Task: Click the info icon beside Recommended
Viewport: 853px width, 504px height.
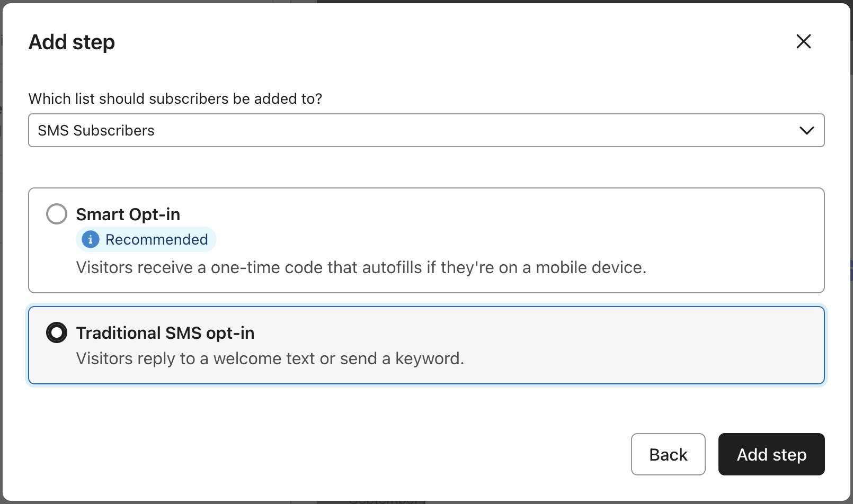Action: tap(91, 239)
